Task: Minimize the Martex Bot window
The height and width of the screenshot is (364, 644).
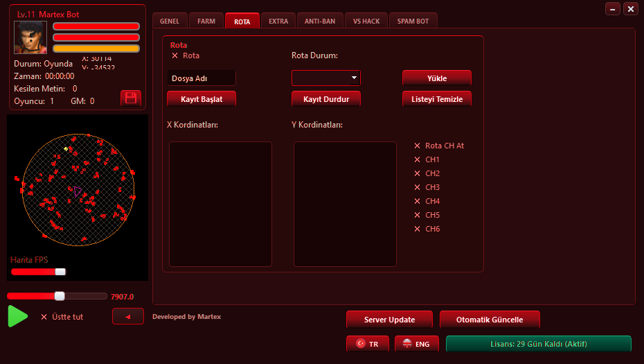Action: [x=612, y=8]
